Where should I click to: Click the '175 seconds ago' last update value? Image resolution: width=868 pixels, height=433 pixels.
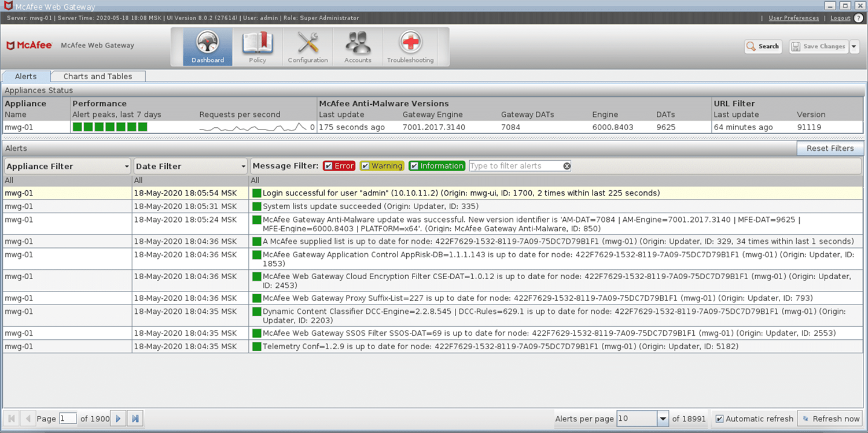[352, 127]
